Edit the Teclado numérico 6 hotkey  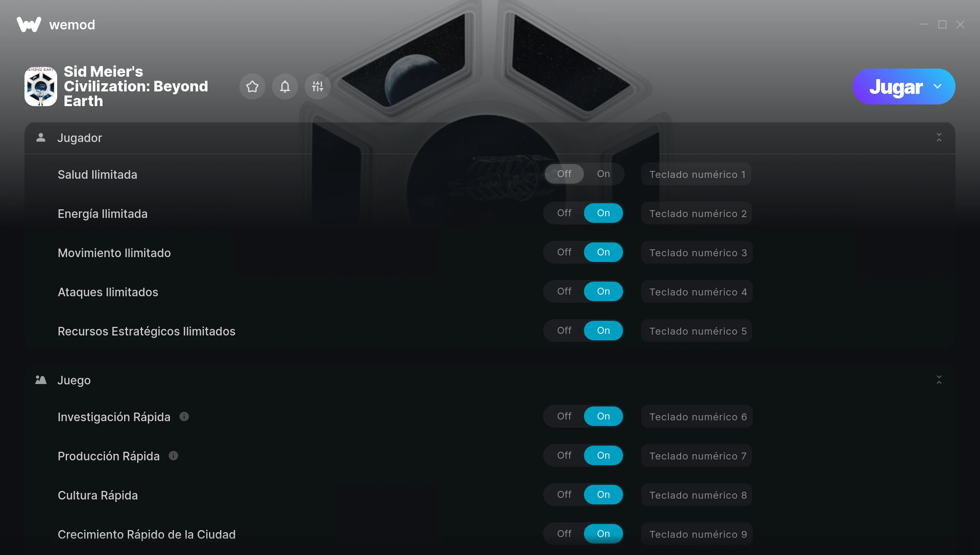point(697,417)
